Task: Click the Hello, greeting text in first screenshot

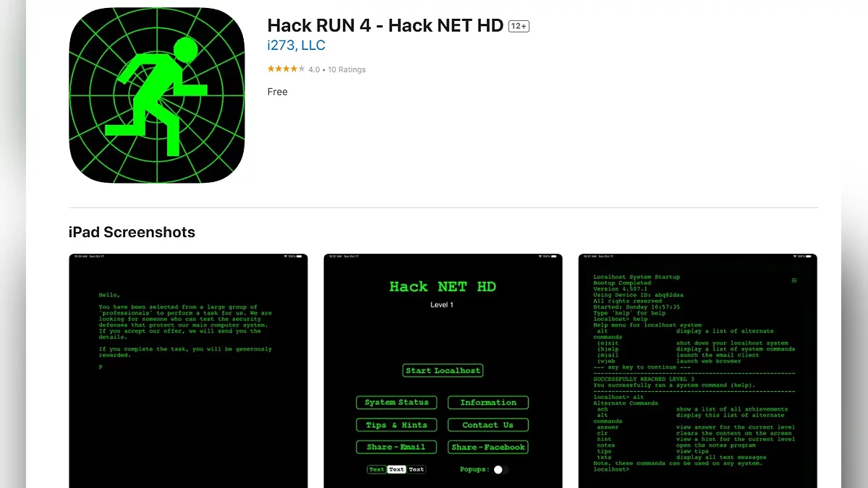Action: pos(110,295)
